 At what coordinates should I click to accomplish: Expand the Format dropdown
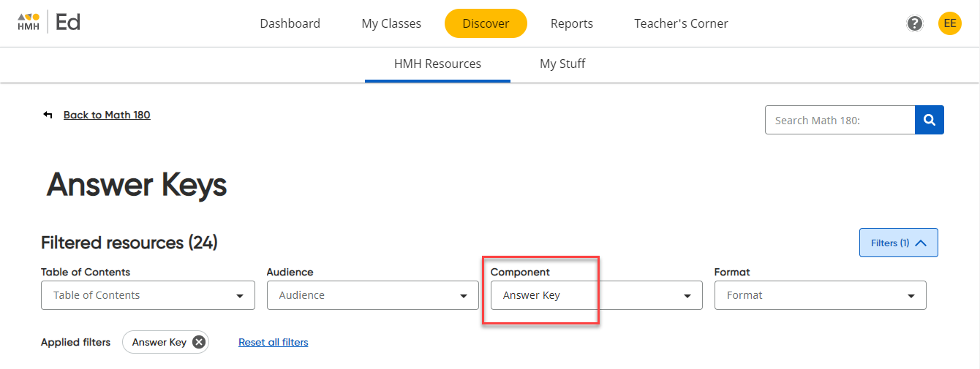click(x=820, y=295)
